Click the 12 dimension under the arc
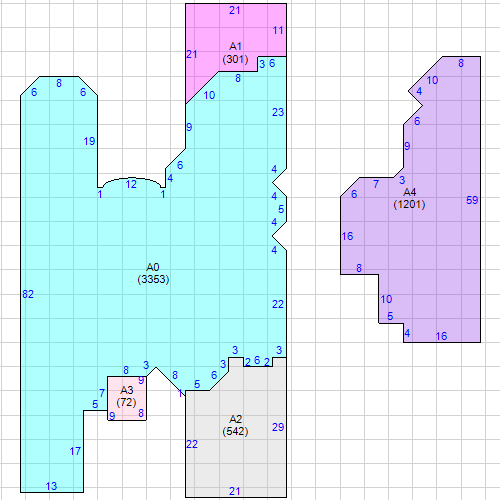 pos(131,184)
